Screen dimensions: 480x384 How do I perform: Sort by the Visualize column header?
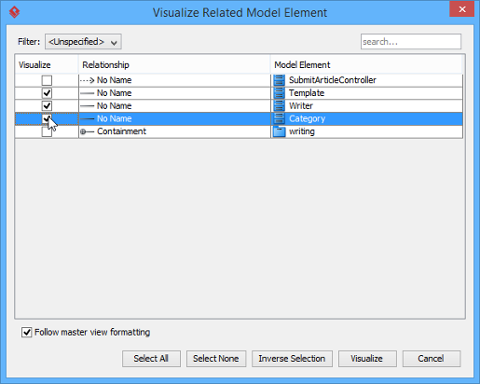coord(46,65)
